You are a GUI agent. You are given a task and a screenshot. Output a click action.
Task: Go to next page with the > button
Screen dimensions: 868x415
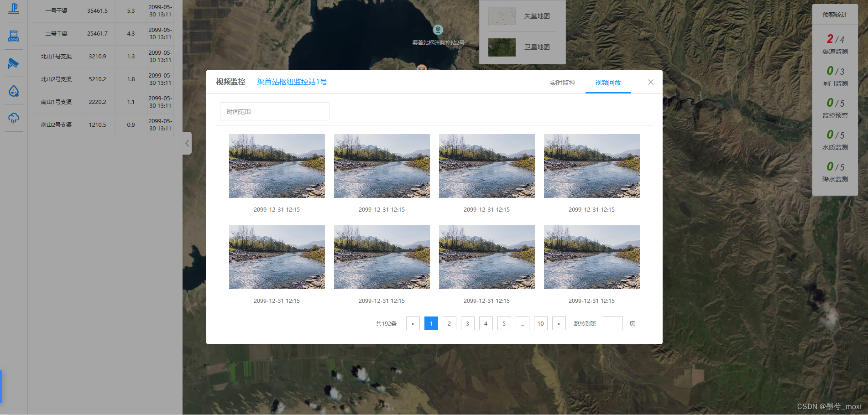point(559,323)
